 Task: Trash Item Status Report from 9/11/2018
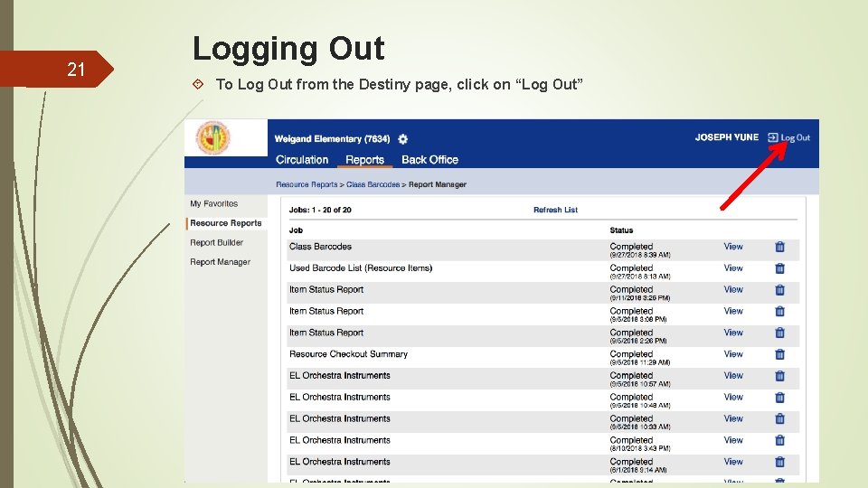[780, 290]
